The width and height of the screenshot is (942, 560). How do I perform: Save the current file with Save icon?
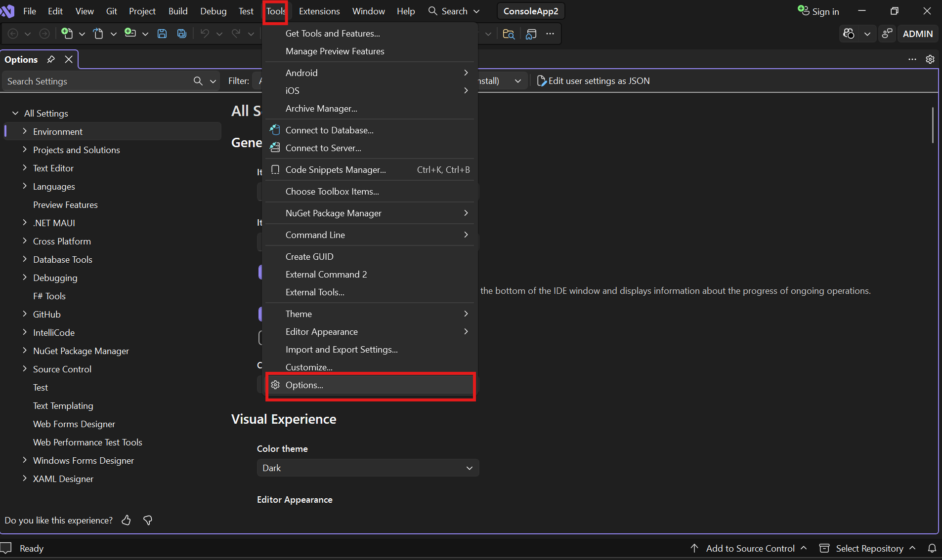[162, 34]
